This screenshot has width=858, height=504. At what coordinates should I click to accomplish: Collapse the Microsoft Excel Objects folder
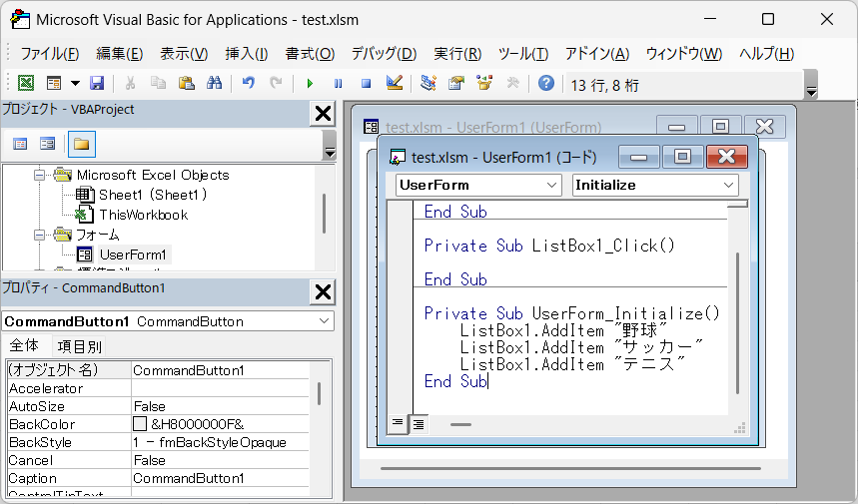click(39, 175)
